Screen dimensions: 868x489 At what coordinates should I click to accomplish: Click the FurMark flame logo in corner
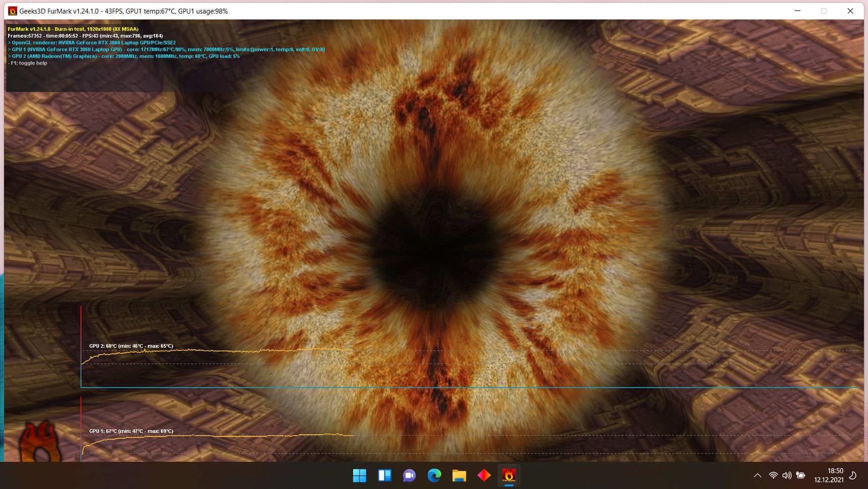(39, 442)
